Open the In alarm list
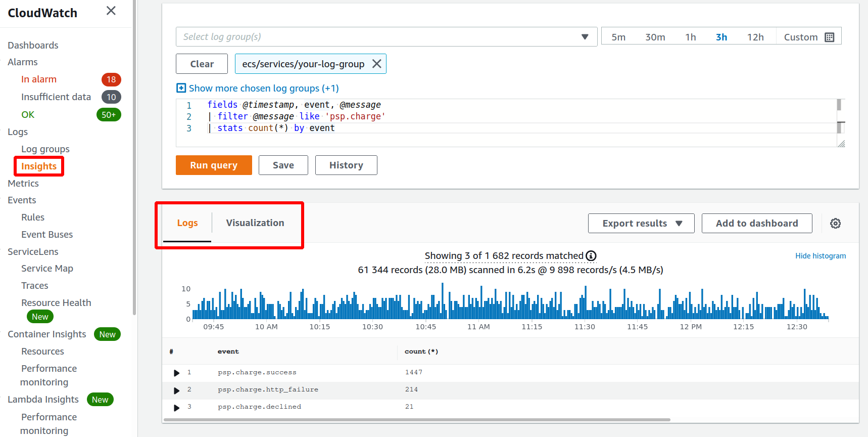 click(x=39, y=79)
